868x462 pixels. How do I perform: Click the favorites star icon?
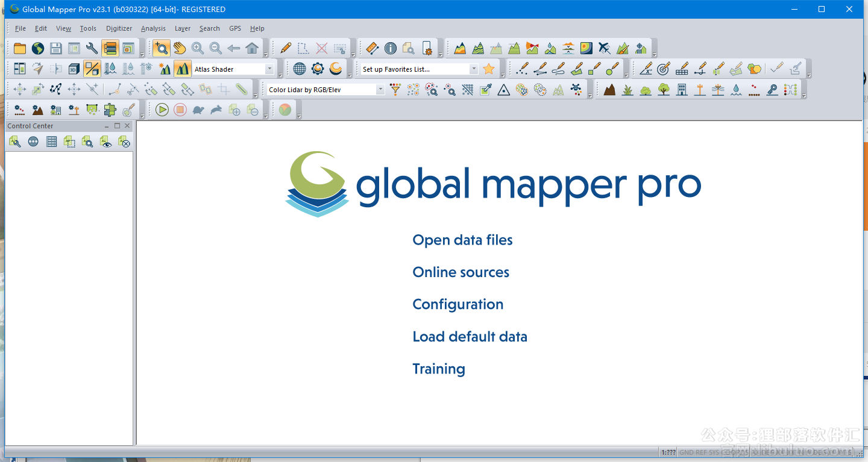[x=489, y=69]
